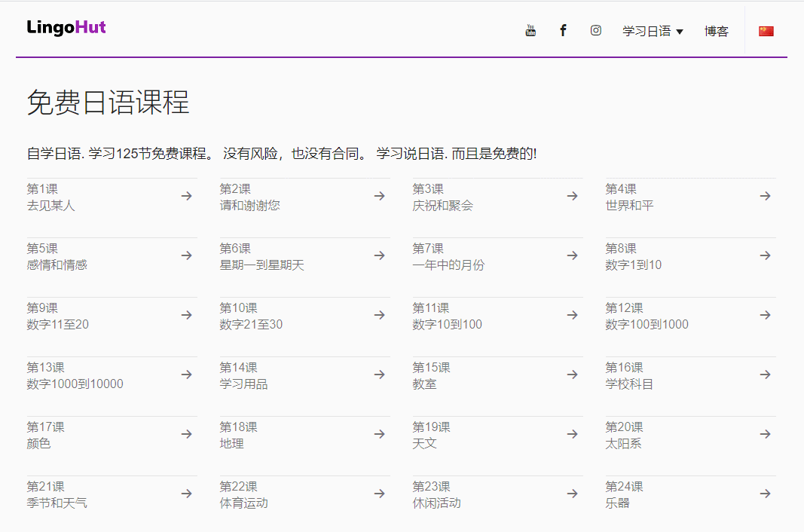The width and height of the screenshot is (804, 532).
Task: Open the 博客 menu item
Action: click(716, 31)
